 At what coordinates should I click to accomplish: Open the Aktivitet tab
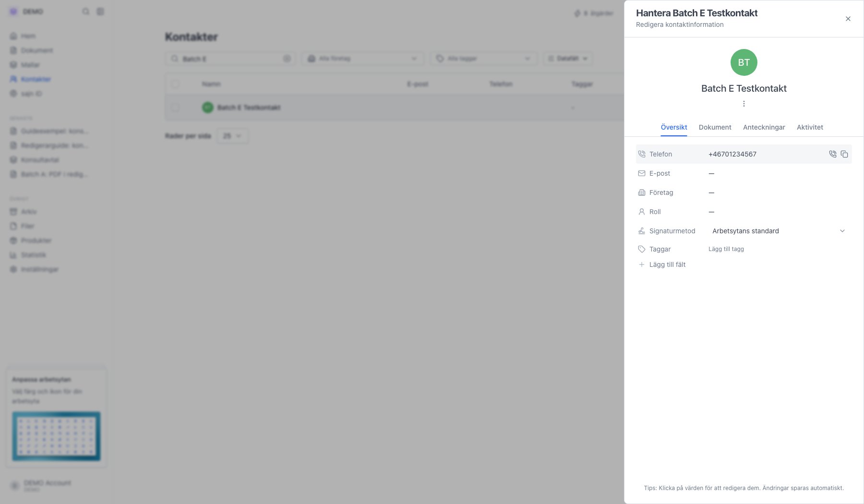[810, 127]
